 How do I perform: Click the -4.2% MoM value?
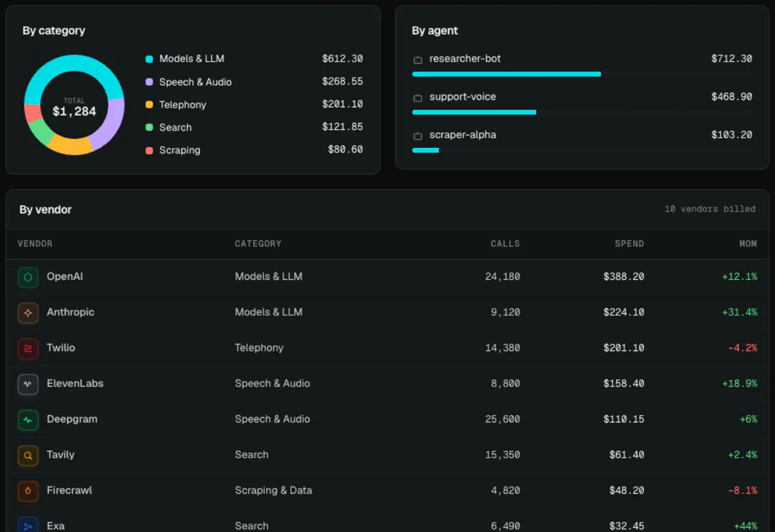[x=743, y=347]
